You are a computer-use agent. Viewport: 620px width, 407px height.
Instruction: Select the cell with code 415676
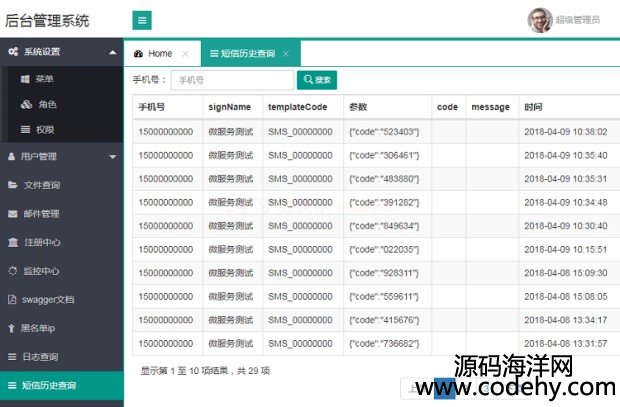[387, 320]
